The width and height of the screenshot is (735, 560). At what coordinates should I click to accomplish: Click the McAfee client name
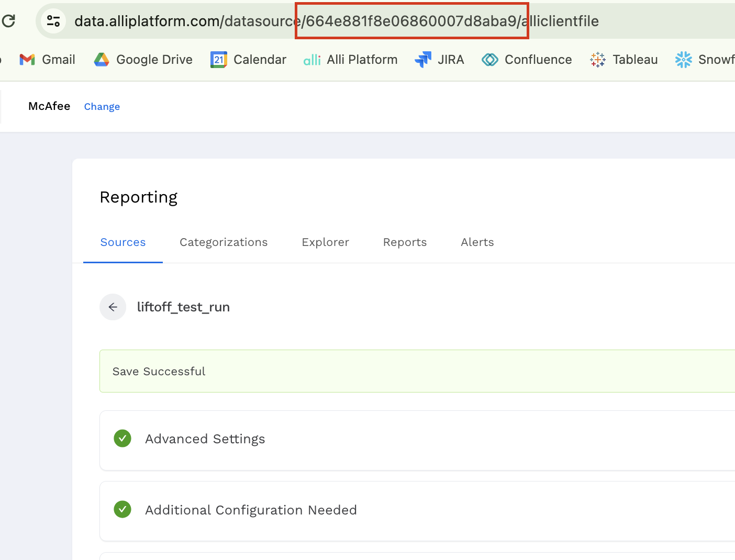pos(49,106)
